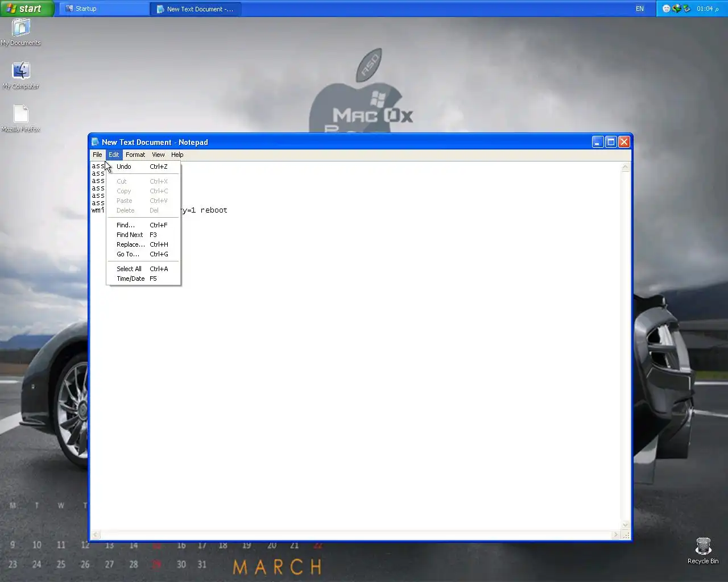
Task: Select the My Computer desktop icon
Action: (x=21, y=76)
